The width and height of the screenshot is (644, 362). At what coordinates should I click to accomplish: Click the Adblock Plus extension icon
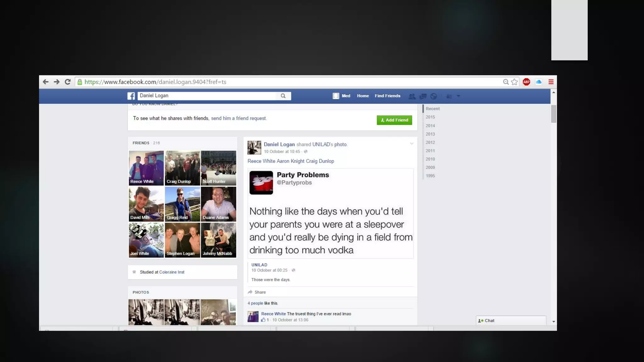tap(526, 82)
